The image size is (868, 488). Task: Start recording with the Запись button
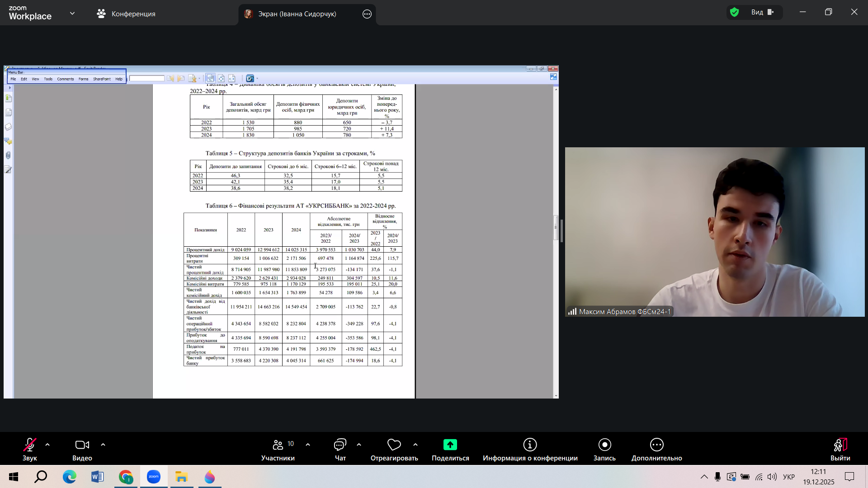604,449
